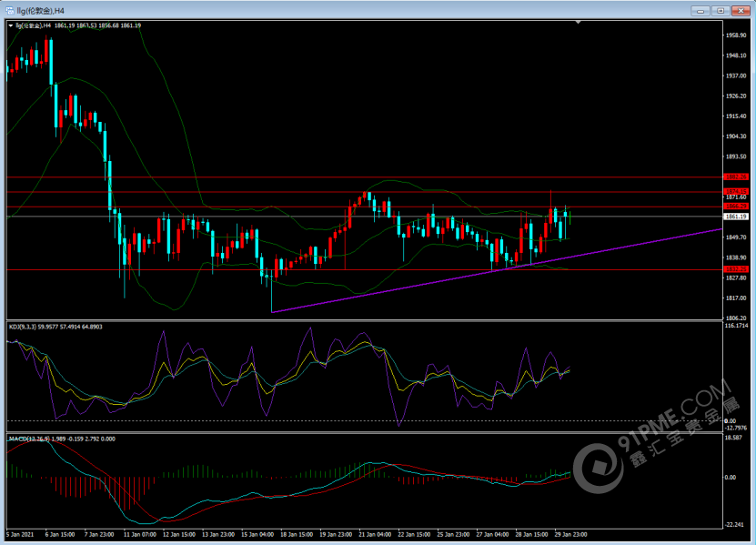
Task: Click the KDJ(9,3,3) indicator label
Action: pyautogui.click(x=29, y=326)
